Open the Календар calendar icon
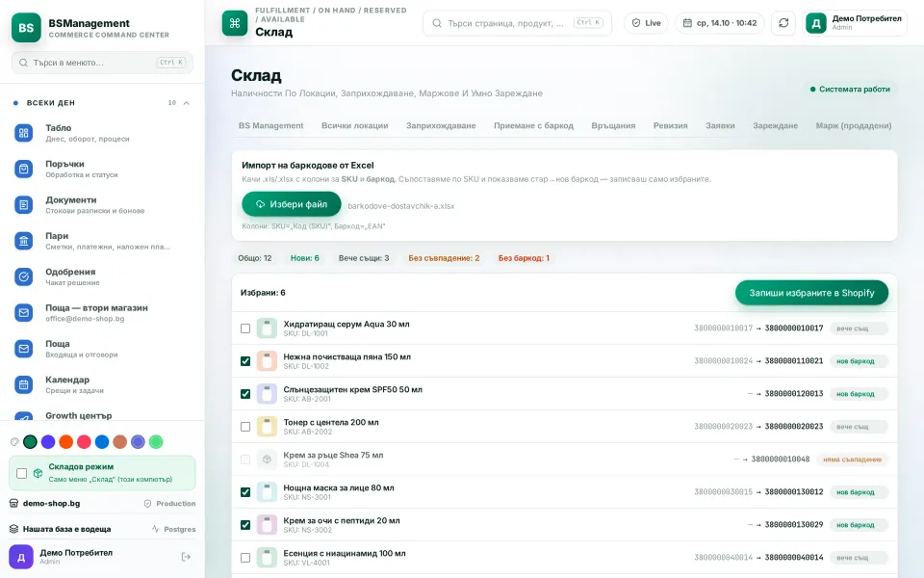This screenshot has height=578, width=924. click(23, 384)
